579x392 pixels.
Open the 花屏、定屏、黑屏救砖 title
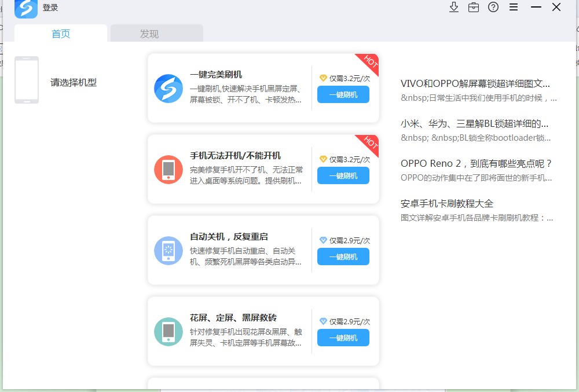[233, 317]
